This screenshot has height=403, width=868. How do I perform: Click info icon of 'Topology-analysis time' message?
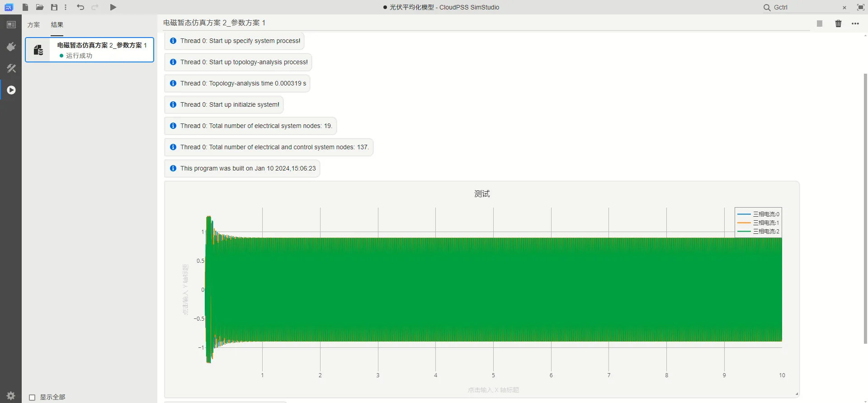pos(173,83)
